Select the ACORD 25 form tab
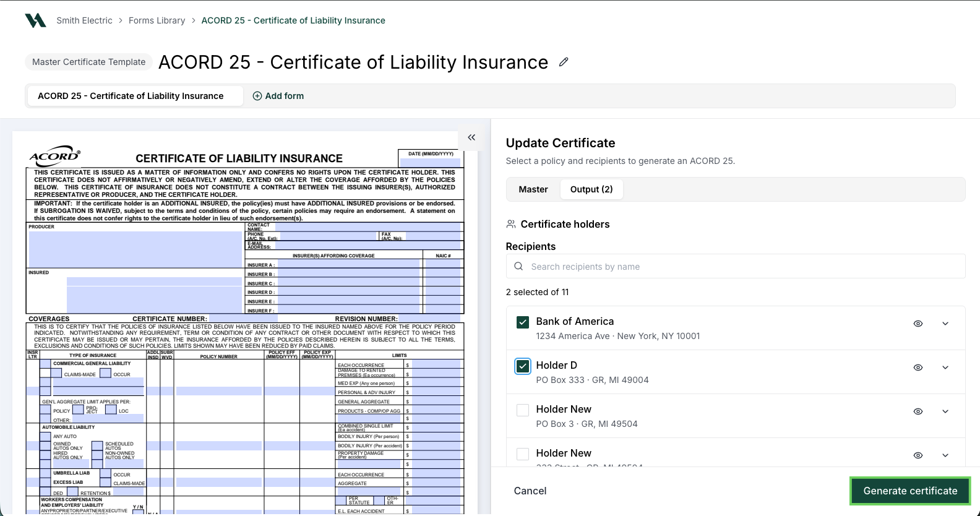The image size is (980, 516). pos(135,96)
